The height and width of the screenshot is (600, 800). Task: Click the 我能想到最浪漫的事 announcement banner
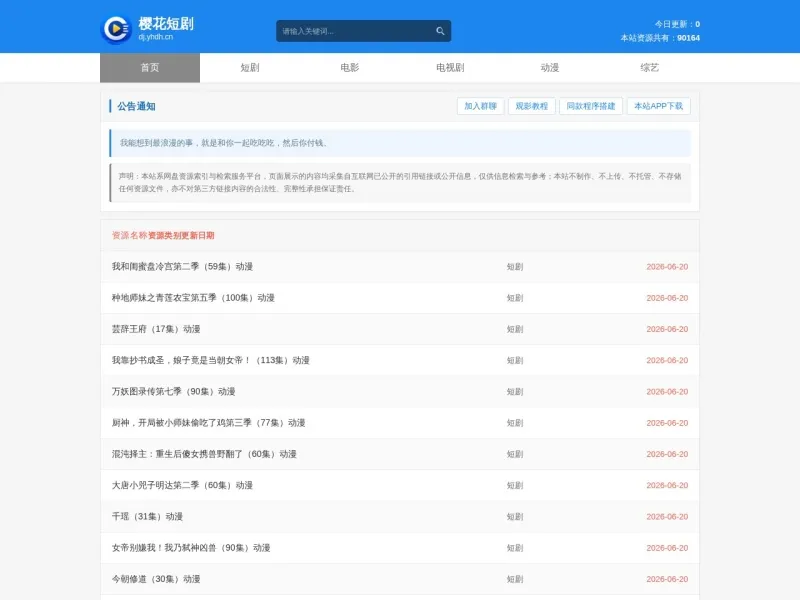400,143
